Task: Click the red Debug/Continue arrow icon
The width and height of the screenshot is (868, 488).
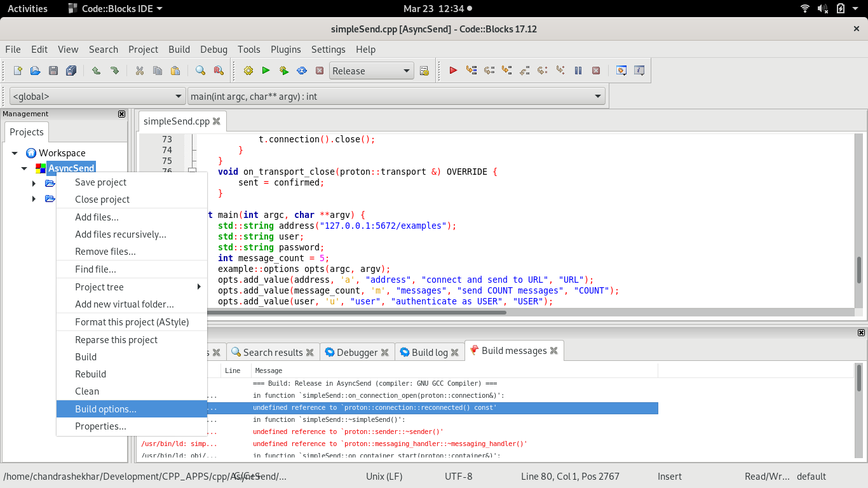Action: [x=453, y=71]
